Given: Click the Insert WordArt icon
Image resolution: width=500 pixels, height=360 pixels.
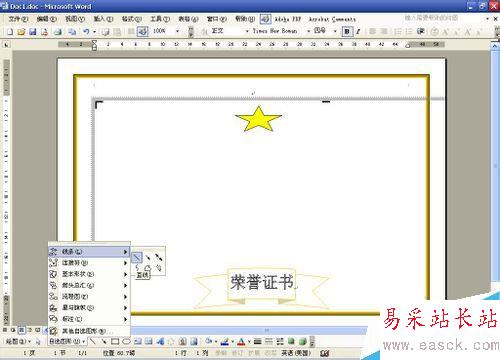Looking at the screenshot, I should click(x=160, y=341).
